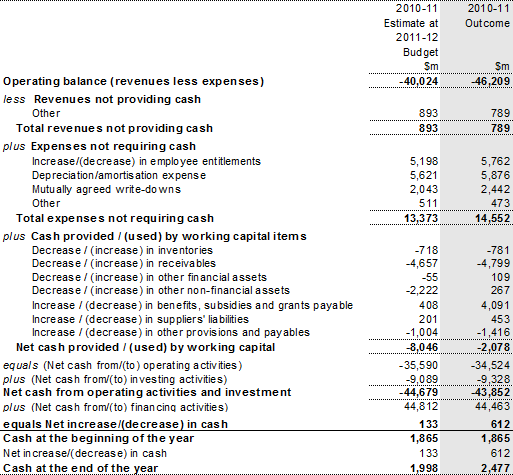Select the 2,442 write-downs outcome
Viewport: 513px width, 475px height.
click(x=495, y=189)
